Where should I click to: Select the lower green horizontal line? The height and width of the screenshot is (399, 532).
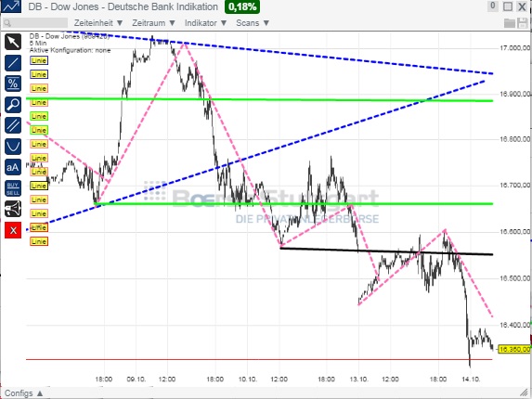[x=293, y=204]
